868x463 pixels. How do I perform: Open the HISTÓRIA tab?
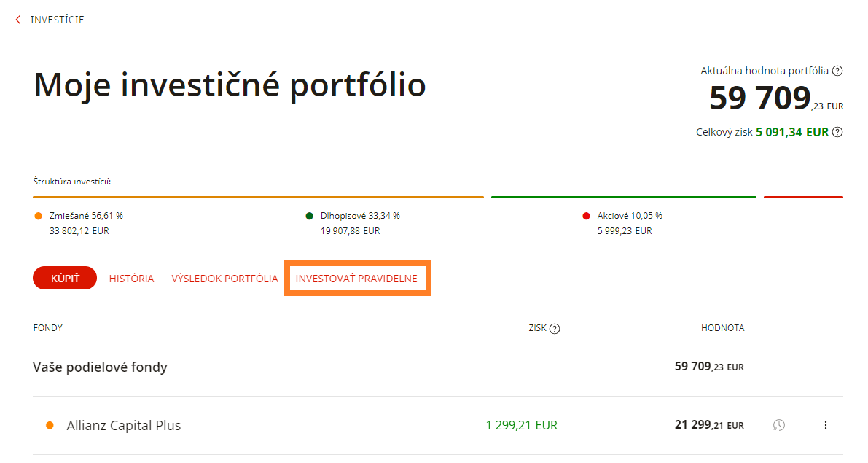131,279
